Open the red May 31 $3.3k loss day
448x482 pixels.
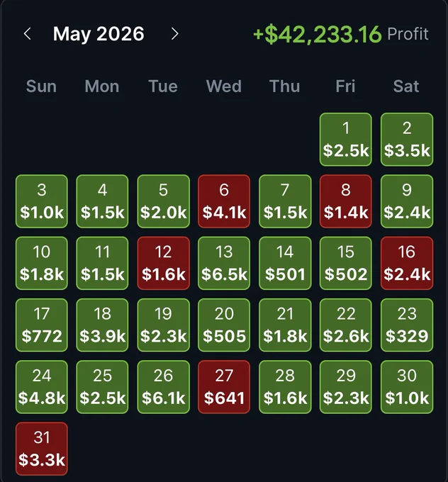coord(42,449)
